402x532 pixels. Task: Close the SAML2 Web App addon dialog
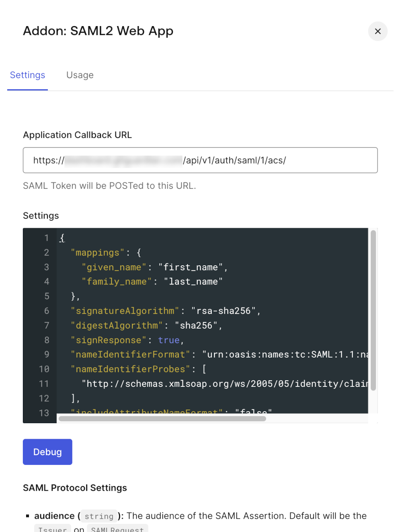[377, 31]
